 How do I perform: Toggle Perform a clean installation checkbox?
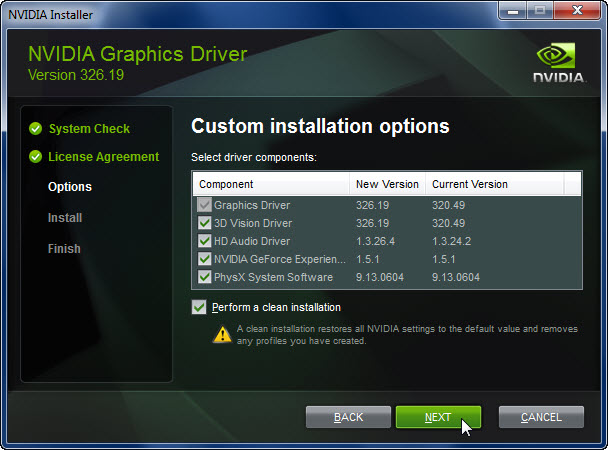point(199,307)
